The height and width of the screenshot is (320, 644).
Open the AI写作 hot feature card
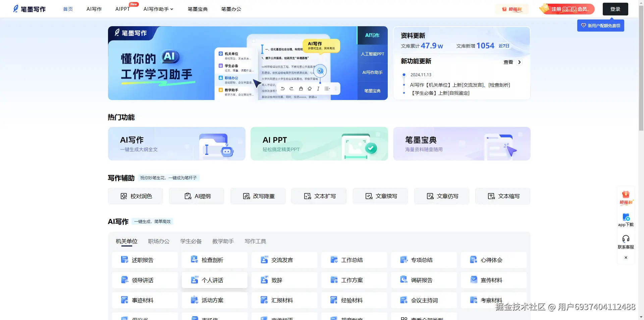point(177,144)
